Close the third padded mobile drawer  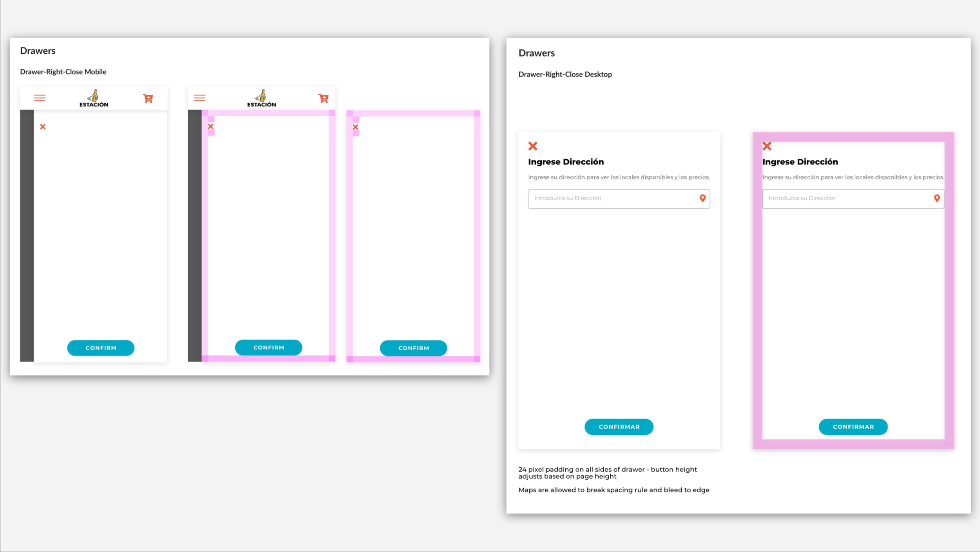click(x=356, y=127)
